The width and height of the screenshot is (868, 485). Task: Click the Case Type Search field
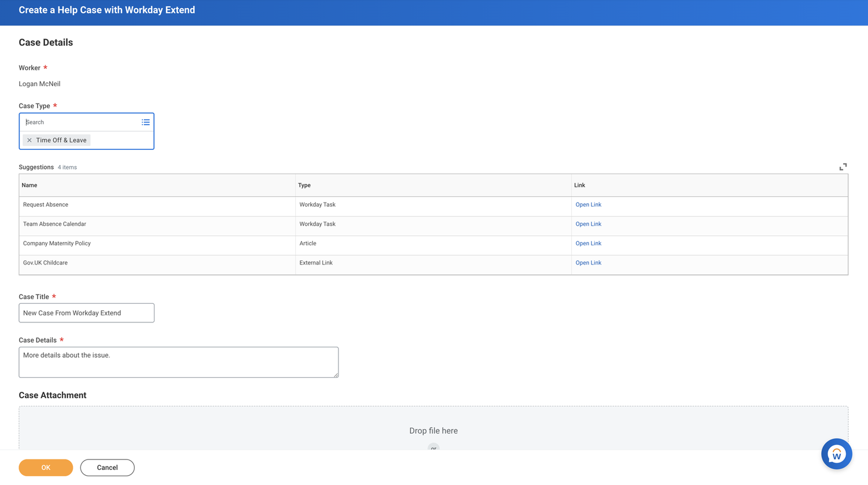[x=81, y=122]
